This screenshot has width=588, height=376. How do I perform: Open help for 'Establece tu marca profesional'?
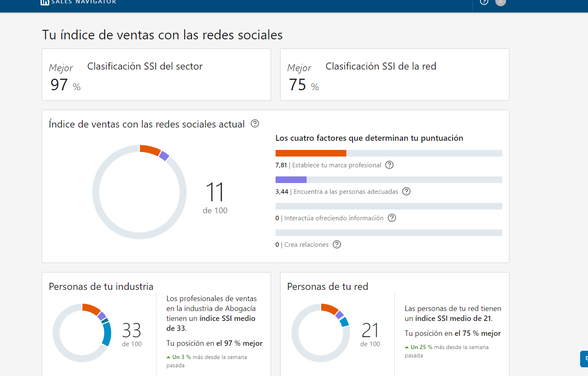[x=389, y=165]
